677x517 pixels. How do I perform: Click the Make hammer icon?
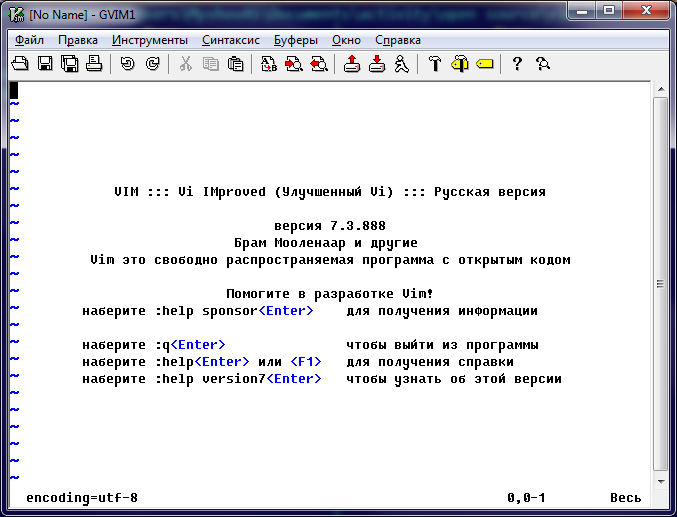click(435, 64)
